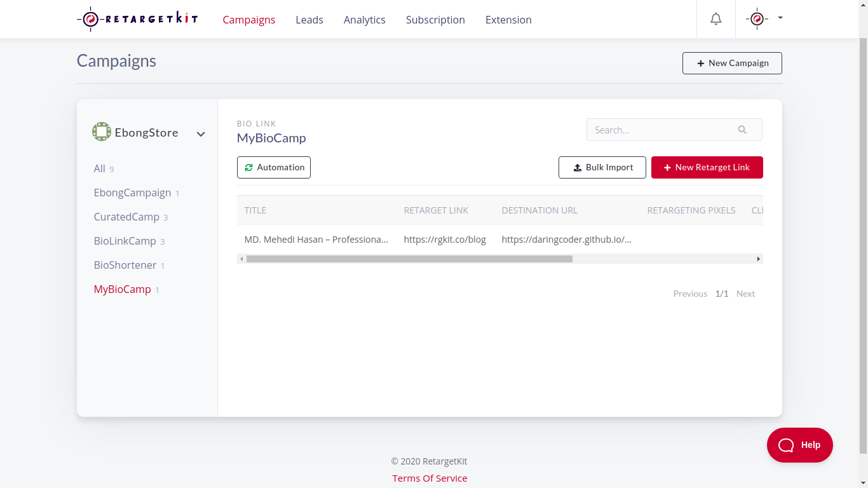Click the Bulk Import button
The image size is (868, 488).
(x=602, y=167)
